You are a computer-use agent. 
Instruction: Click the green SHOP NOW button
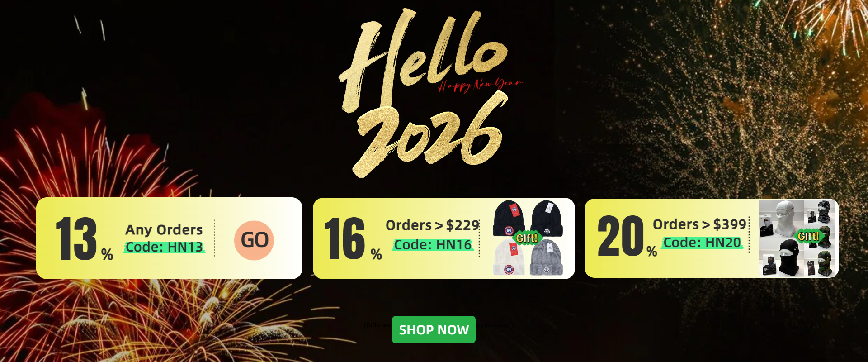(434, 329)
